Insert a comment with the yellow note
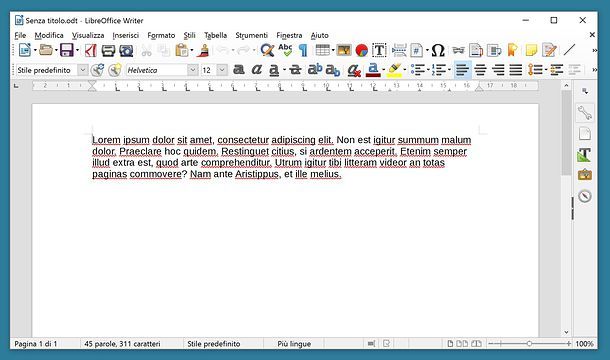 pyautogui.click(x=531, y=50)
